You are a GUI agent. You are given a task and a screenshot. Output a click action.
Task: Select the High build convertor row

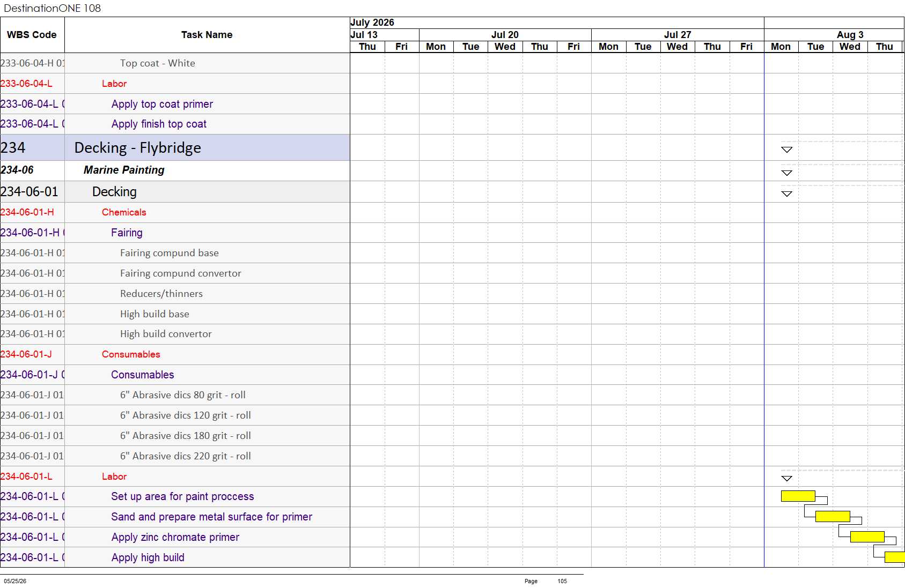click(175, 334)
